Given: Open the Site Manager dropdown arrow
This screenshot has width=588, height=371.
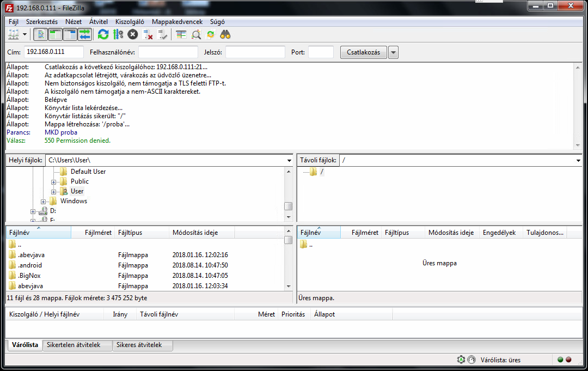Looking at the screenshot, I should tap(24, 35).
